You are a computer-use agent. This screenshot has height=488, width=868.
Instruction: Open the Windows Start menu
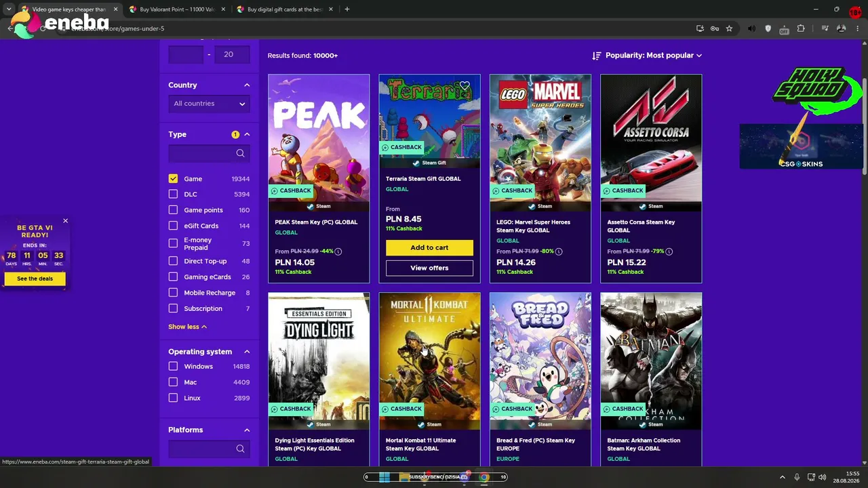(384, 477)
